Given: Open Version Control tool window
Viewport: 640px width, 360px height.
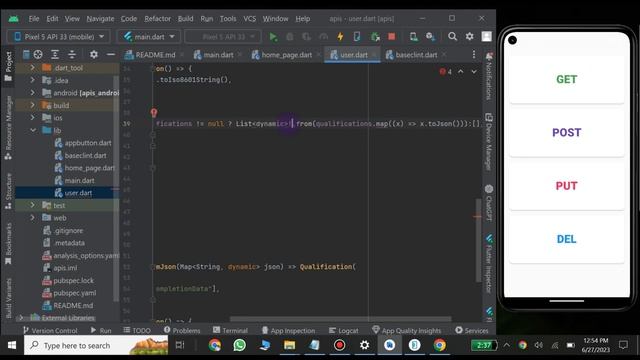Looking at the screenshot, I should click(x=50, y=330).
